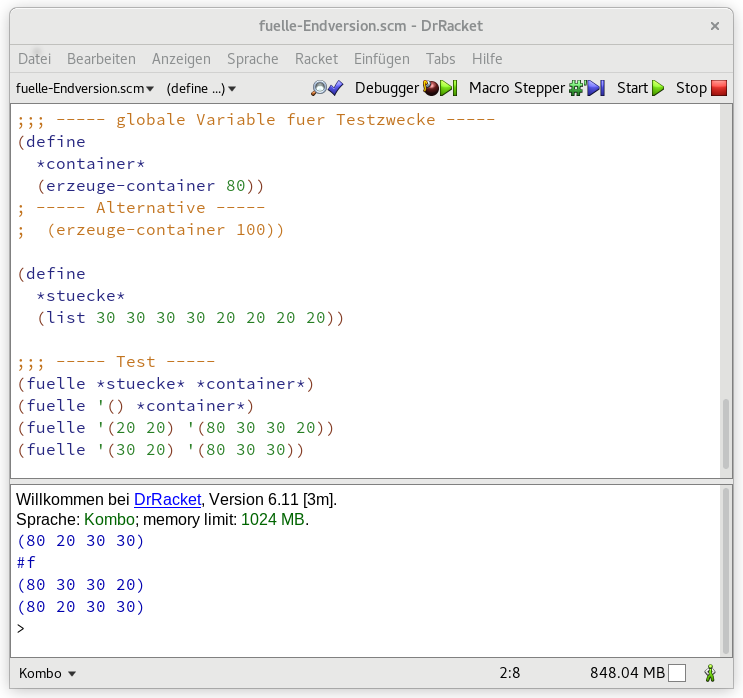Viewport: 743px width, 698px height.
Task: Follow the DrRacket link in the welcome message
Action: [168, 498]
